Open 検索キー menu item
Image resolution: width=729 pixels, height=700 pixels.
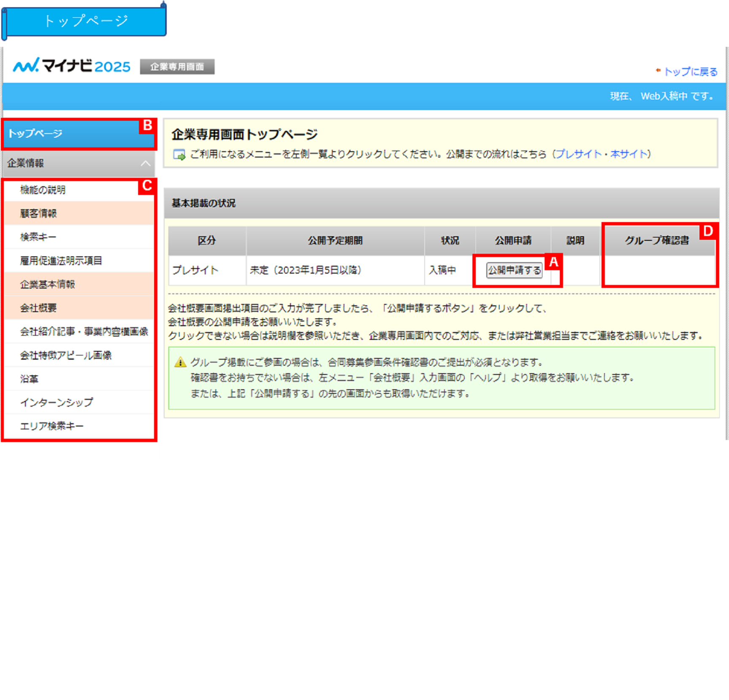[x=79, y=237]
